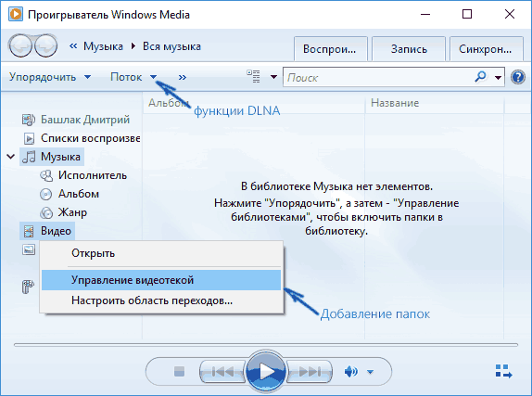Choose Управление видеотекой menu entry
Viewport: 532px width, 396px height.
coord(161,280)
